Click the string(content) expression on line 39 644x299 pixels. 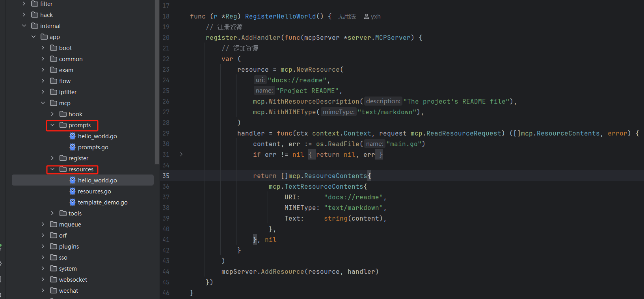tap(354, 218)
